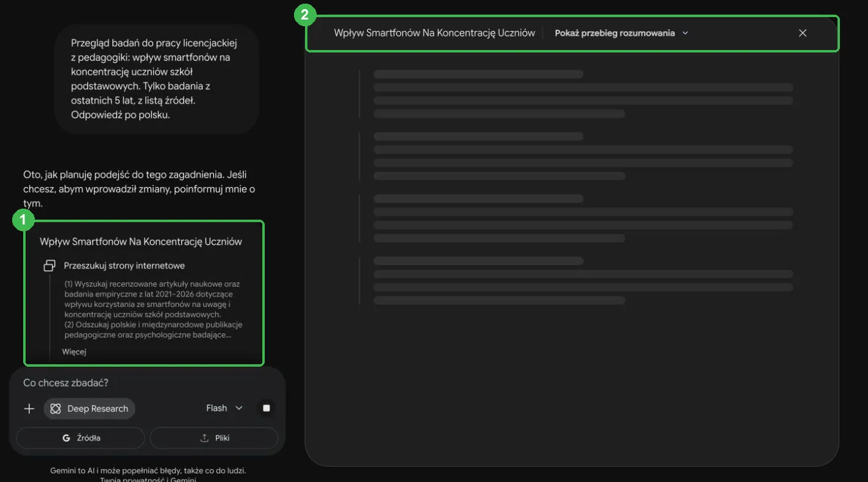Image resolution: width=868 pixels, height=482 pixels.
Task: Close the research panel with the X
Action: [803, 33]
